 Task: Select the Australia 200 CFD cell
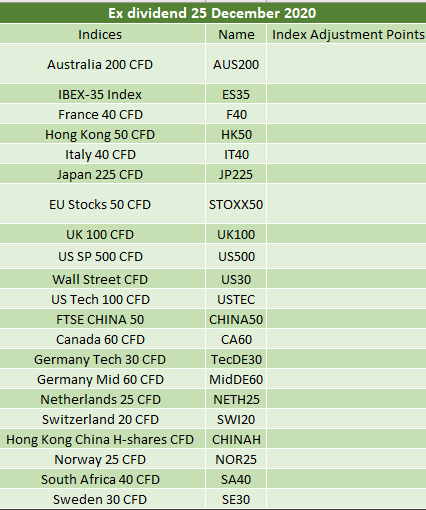tap(102, 64)
